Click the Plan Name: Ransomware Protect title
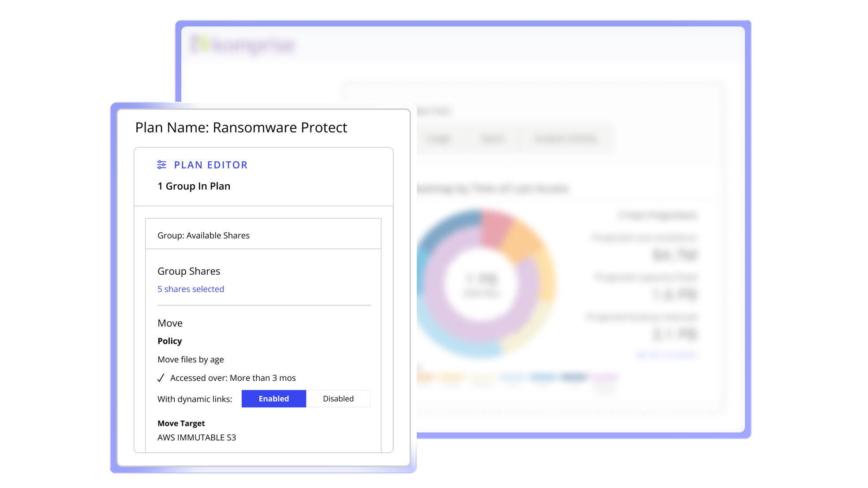Viewport: 868px width, 488px height. [x=241, y=127]
